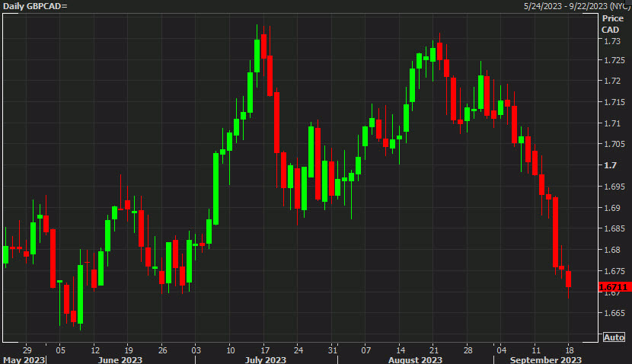Click the 07 date tick label
Screen dimensions: 632x364
[366, 350]
